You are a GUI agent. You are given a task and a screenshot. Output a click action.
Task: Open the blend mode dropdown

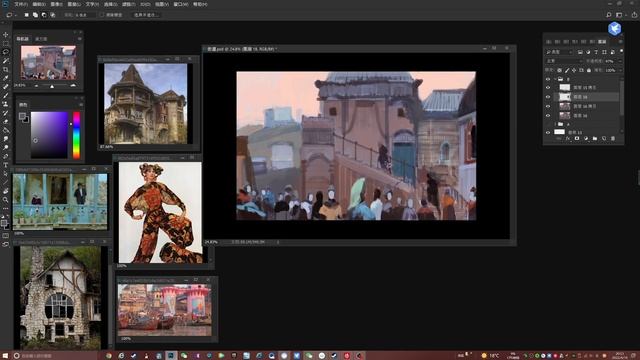tap(564, 61)
